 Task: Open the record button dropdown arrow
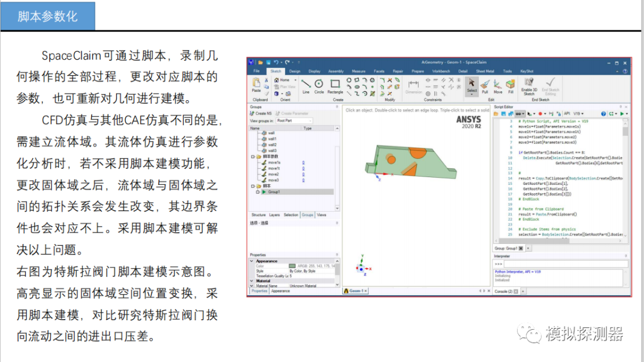[x=545, y=114]
